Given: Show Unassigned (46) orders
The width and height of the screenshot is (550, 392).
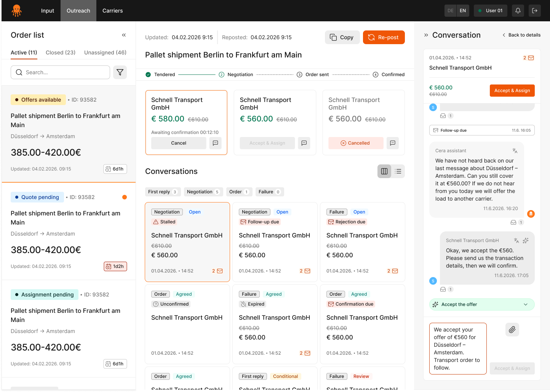Looking at the screenshot, I should coord(105,53).
